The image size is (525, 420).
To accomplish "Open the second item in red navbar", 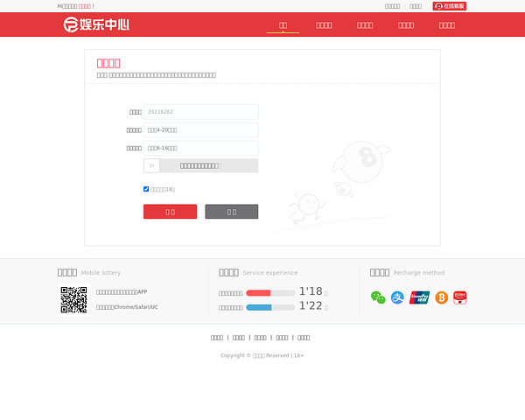I will pos(324,25).
